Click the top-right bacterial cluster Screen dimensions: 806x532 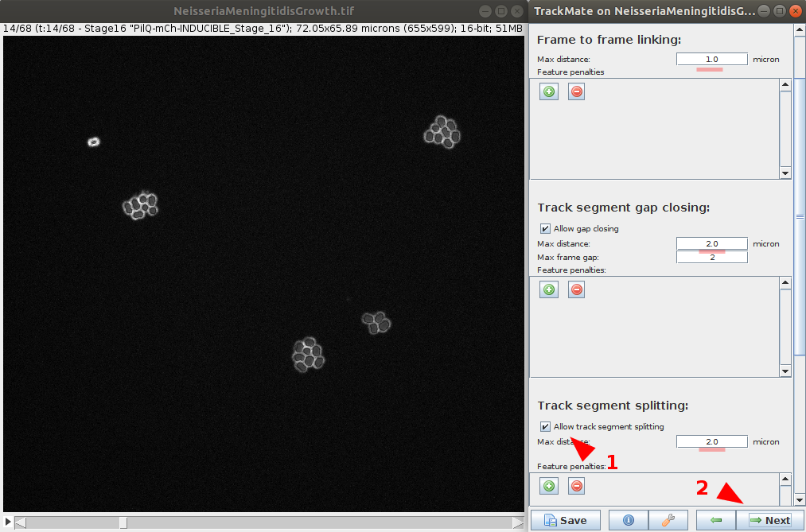point(442,132)
